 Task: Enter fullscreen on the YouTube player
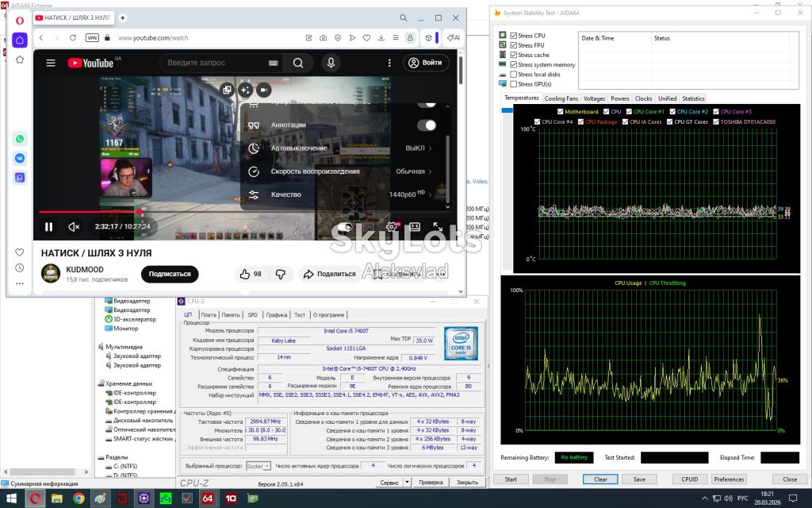click(438, 226)
